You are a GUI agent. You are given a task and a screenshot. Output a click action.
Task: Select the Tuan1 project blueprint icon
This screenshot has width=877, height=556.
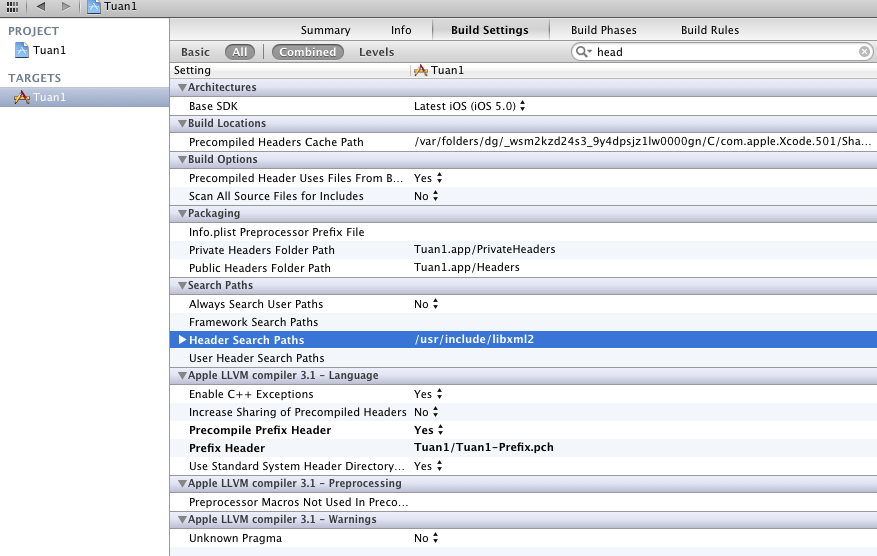click(22, 50)
